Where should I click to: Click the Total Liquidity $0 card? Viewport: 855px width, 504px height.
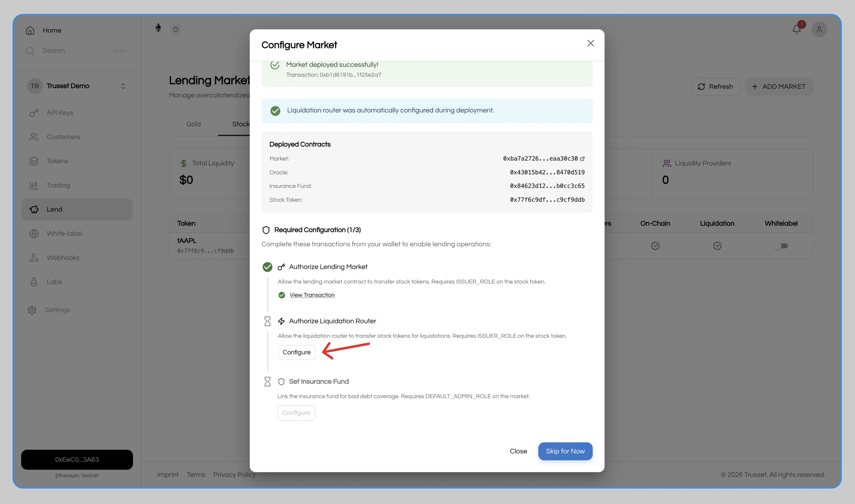[x=206, y=173]
